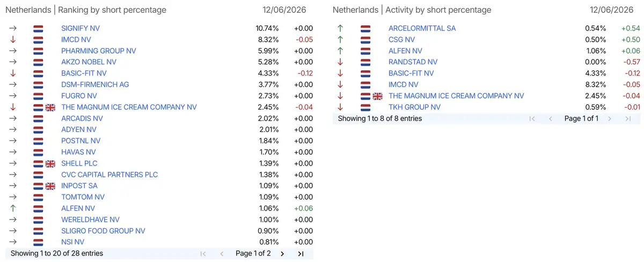644x262 pixels.
Task: Click the green up arrow for CSG NV
Action: click(x=340, y=40)
